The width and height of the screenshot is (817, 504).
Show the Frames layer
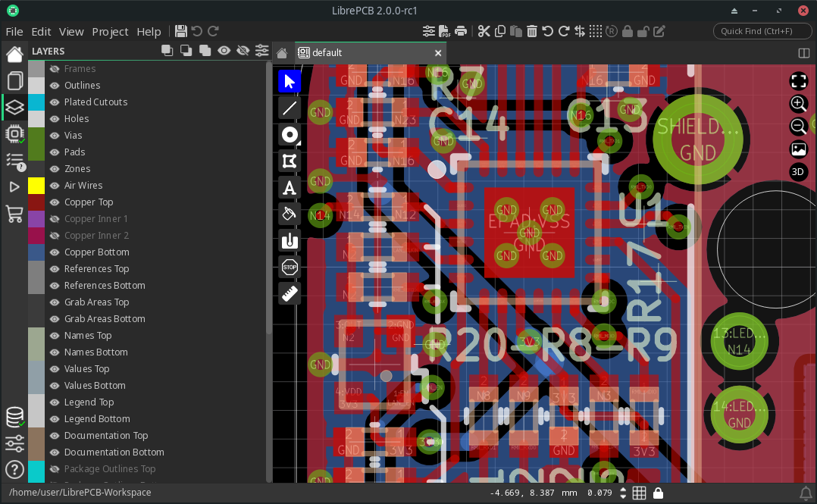[x=55, y=69]
